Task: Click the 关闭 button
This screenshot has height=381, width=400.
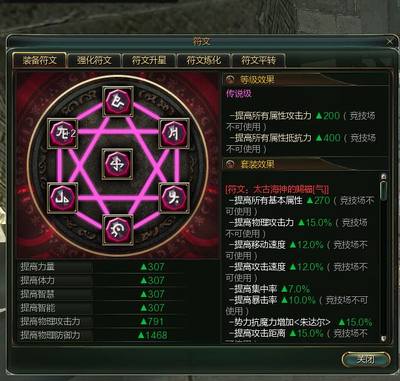Action: pos(366,360)
